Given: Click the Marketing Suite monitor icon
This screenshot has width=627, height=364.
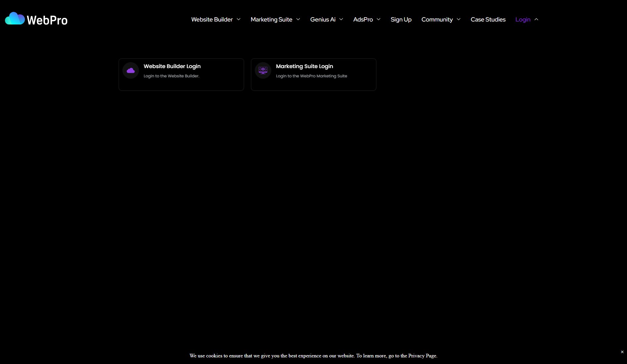Looking at the screenshot, I should pyautogui.click(x=263, y=70).
